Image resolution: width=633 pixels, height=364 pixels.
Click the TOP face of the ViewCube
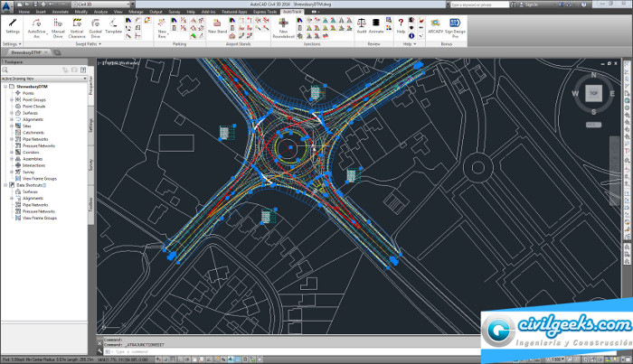point(593,93)
